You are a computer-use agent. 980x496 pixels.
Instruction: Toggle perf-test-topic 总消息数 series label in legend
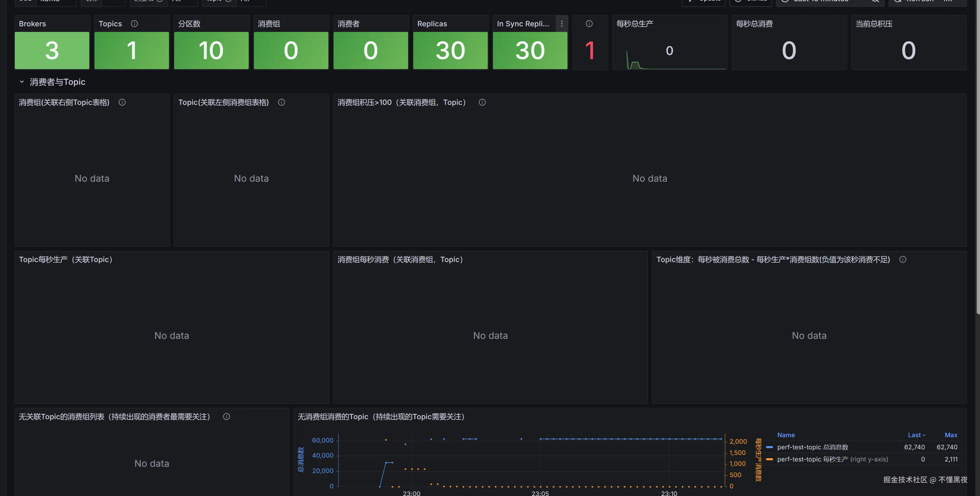(812, 447)
